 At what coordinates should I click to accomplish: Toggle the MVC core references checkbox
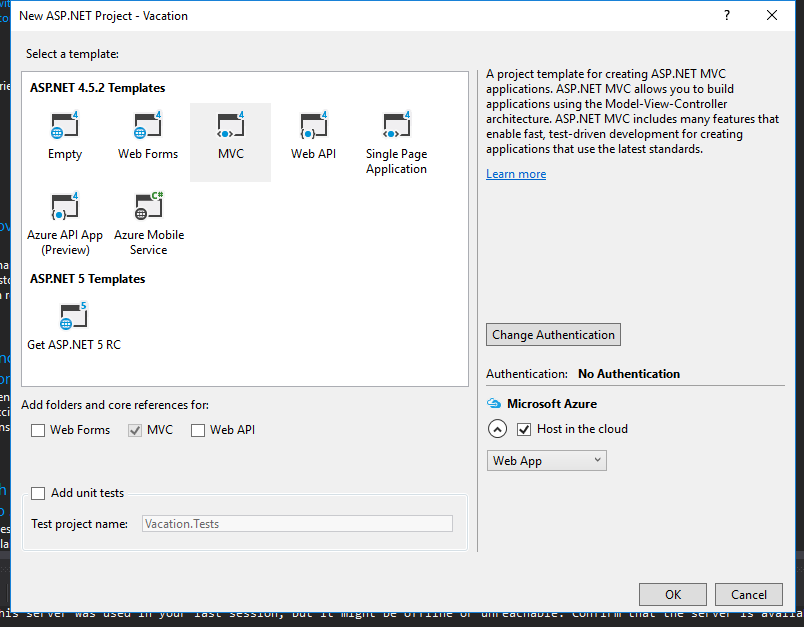pos(135,430)
